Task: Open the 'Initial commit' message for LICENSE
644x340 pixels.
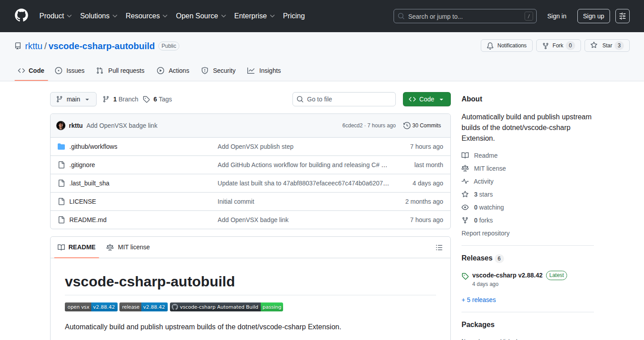Action: (236, 201)
